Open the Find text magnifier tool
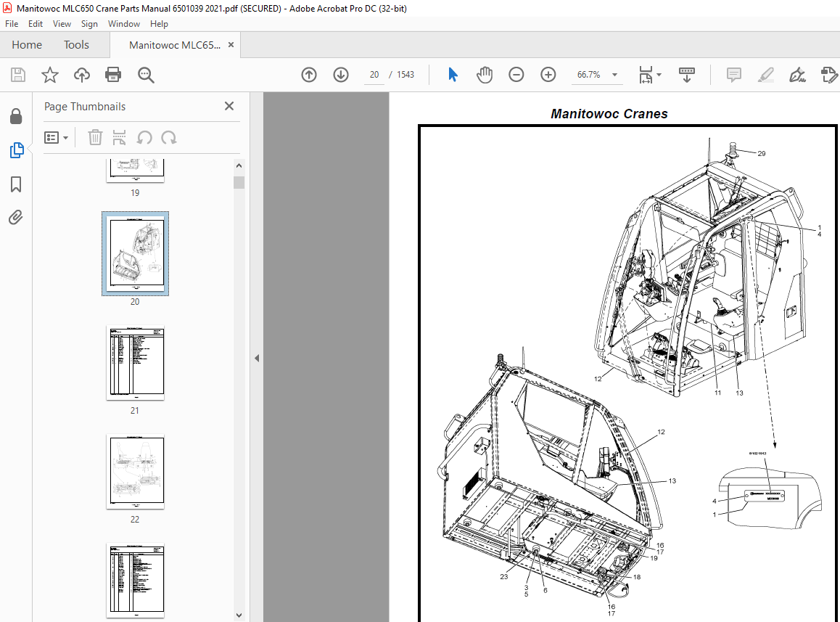This screenshot has width=840, height=622. [146, 75]
